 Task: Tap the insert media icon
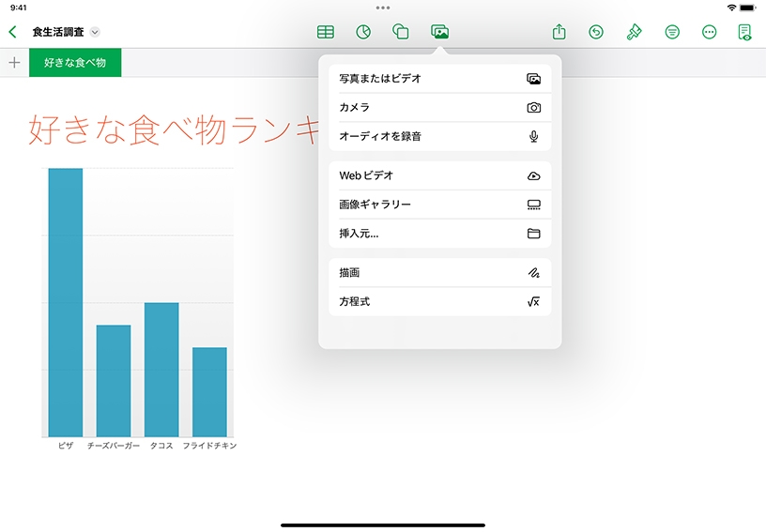click(x=439, y=32)
